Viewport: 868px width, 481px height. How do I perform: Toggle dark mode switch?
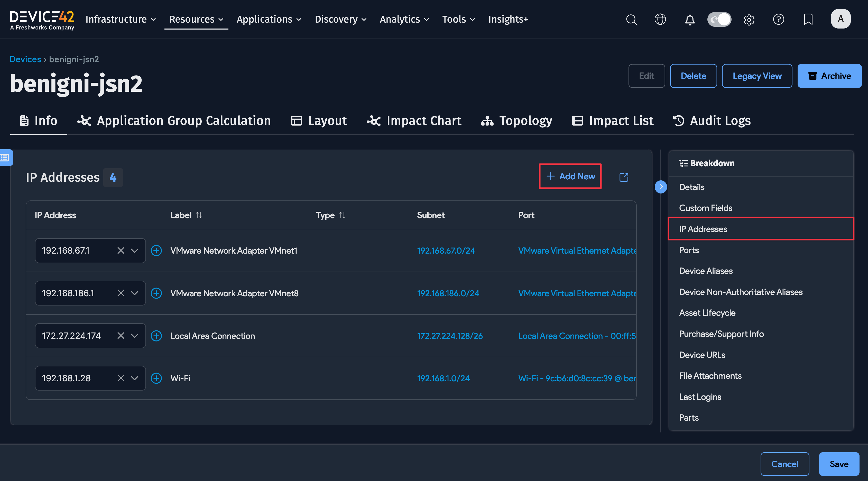coord(719,19)
